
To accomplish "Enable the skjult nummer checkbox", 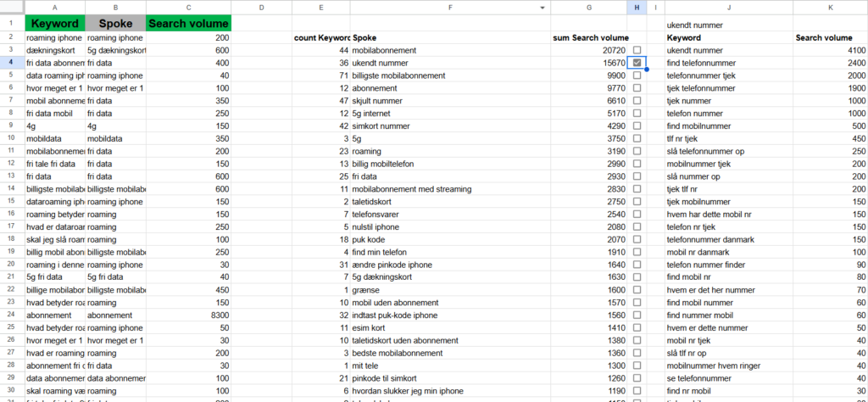I will click(x=637, y=101).
